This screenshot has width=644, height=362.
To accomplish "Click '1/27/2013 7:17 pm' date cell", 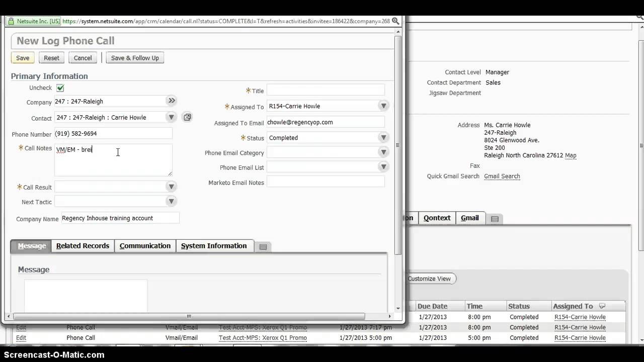I will (x=366, y=327).
